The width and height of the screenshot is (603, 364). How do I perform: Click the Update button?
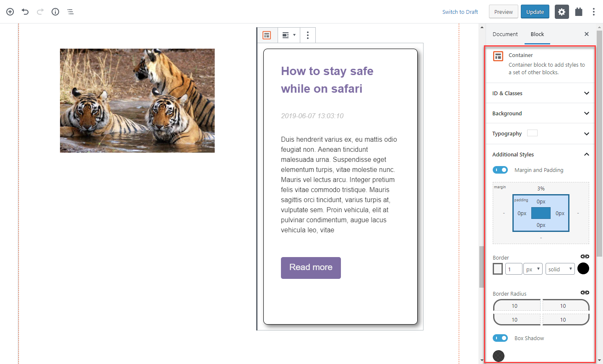tap(535, 12)
